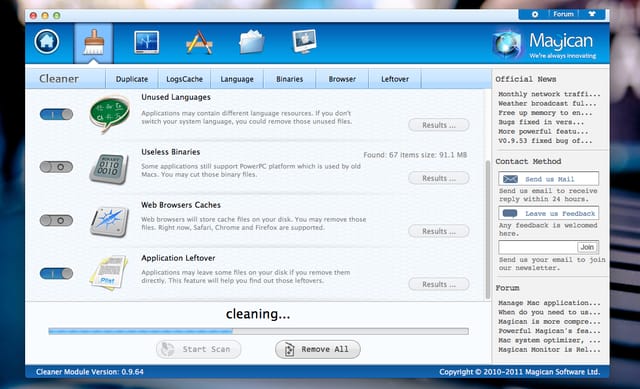Click the Useless Binaries chip icon
Screen dimensions: 640x389
pos(109,169)
